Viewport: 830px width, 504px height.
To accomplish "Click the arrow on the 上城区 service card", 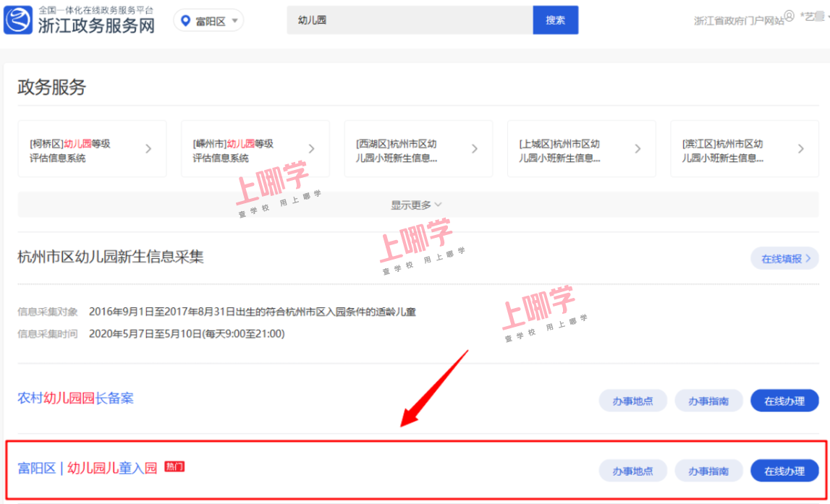I will 638,149.
